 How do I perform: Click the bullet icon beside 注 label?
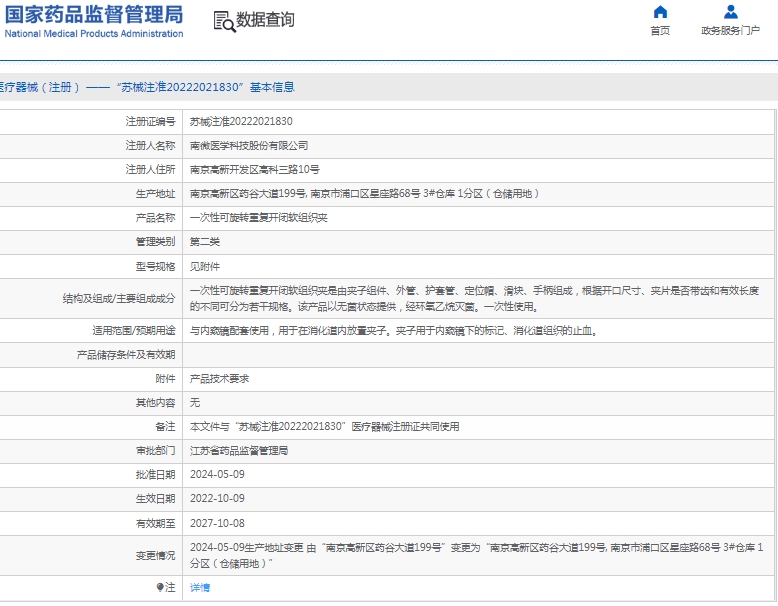pos(160,588)
